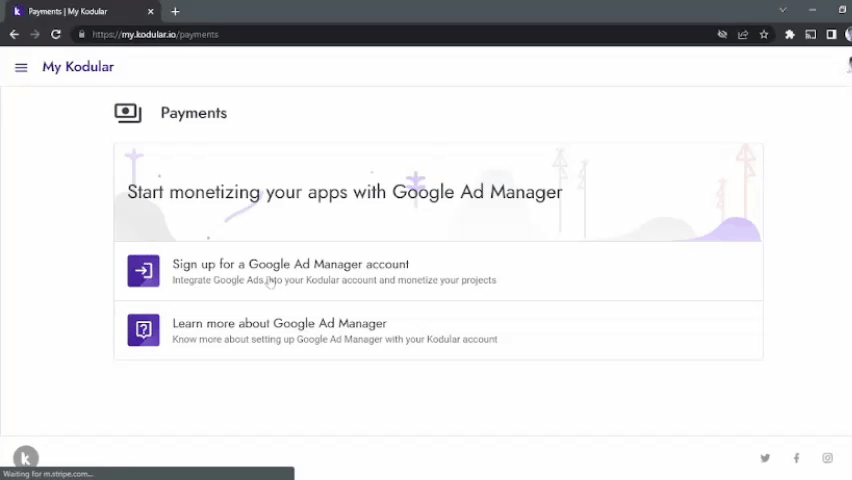Click the lock site info icon

click(82, 34)
